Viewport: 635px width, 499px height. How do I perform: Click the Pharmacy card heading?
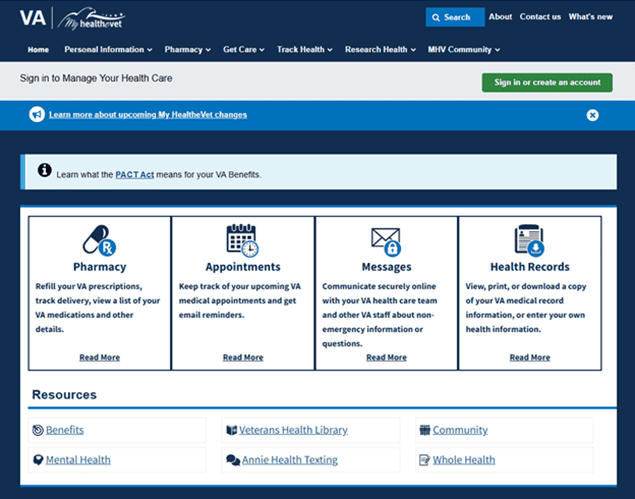(100, 267)
